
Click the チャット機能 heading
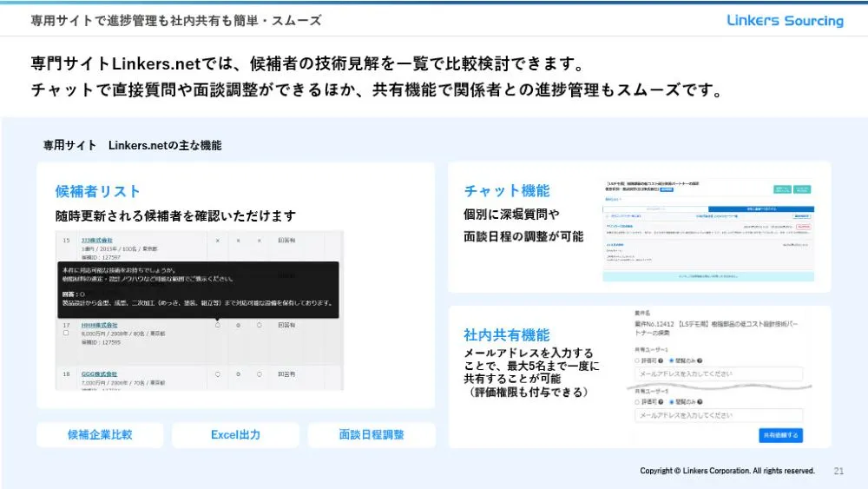pyautogui.click(x=507, y=191)
